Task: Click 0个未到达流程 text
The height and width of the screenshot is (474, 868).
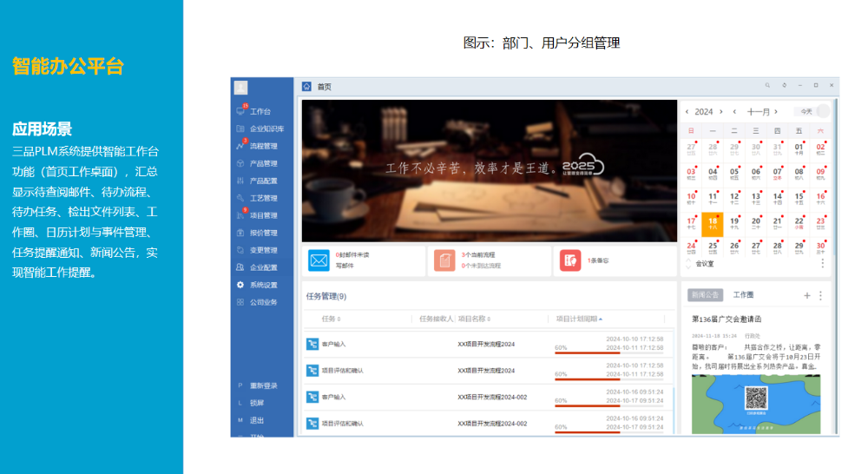Action: (x=481, y=266)
